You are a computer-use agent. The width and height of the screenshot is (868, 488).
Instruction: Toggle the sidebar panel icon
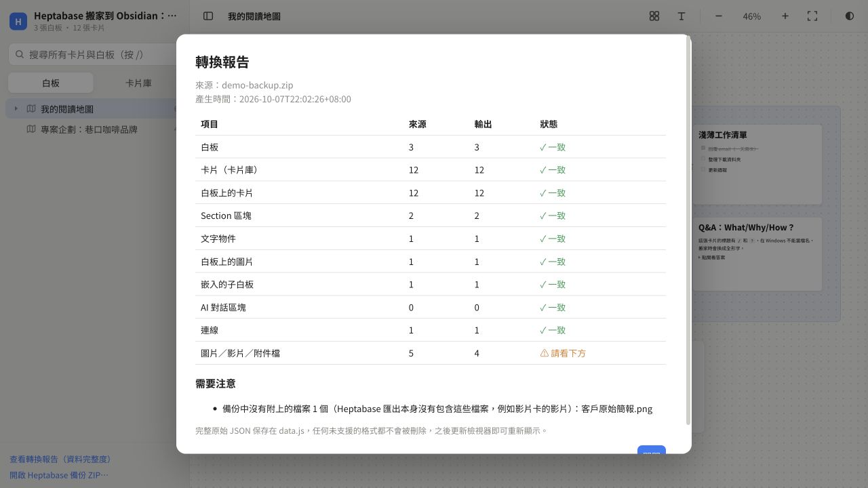pyautogui.click(x=208, y=16)
